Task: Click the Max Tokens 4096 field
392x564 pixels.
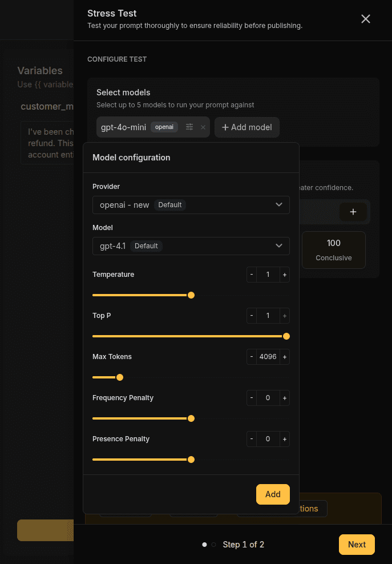Action: [268, 357]
